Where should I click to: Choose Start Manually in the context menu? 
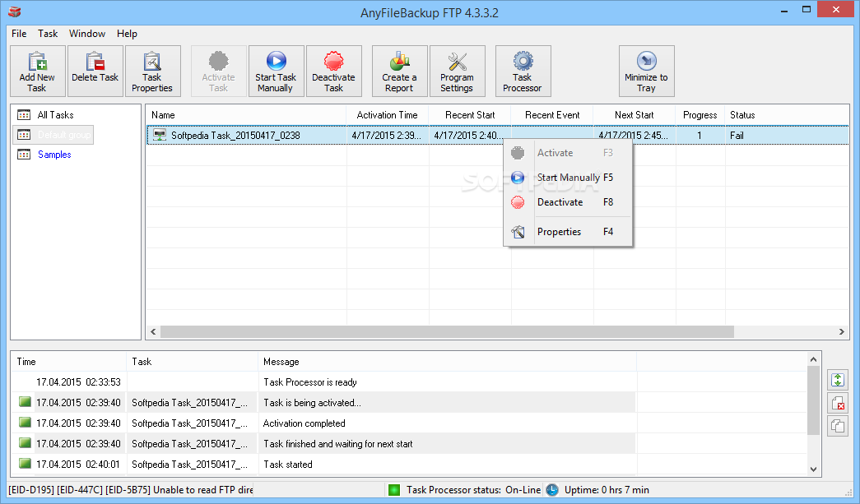[568, 178]
